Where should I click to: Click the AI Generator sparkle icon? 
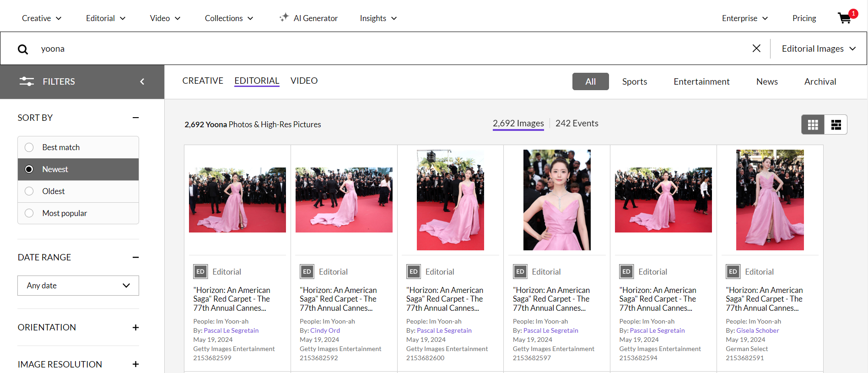(284, 17)
